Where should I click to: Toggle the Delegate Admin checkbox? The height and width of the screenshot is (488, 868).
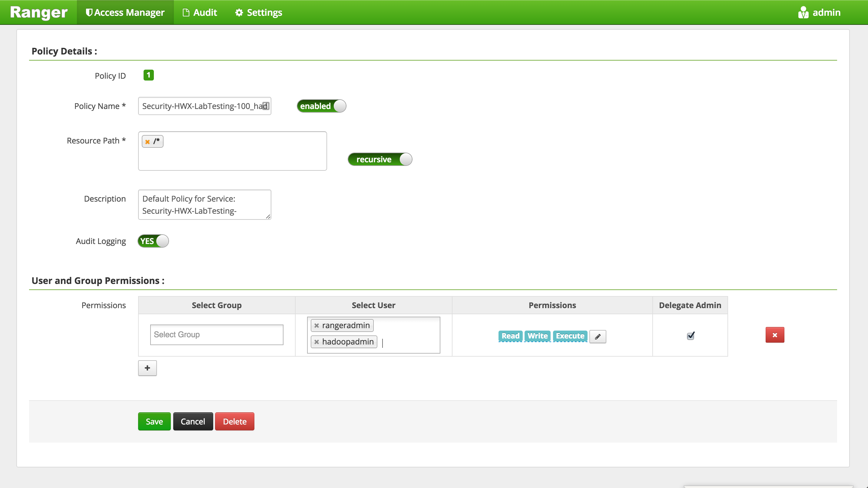(x=691, y=335)
